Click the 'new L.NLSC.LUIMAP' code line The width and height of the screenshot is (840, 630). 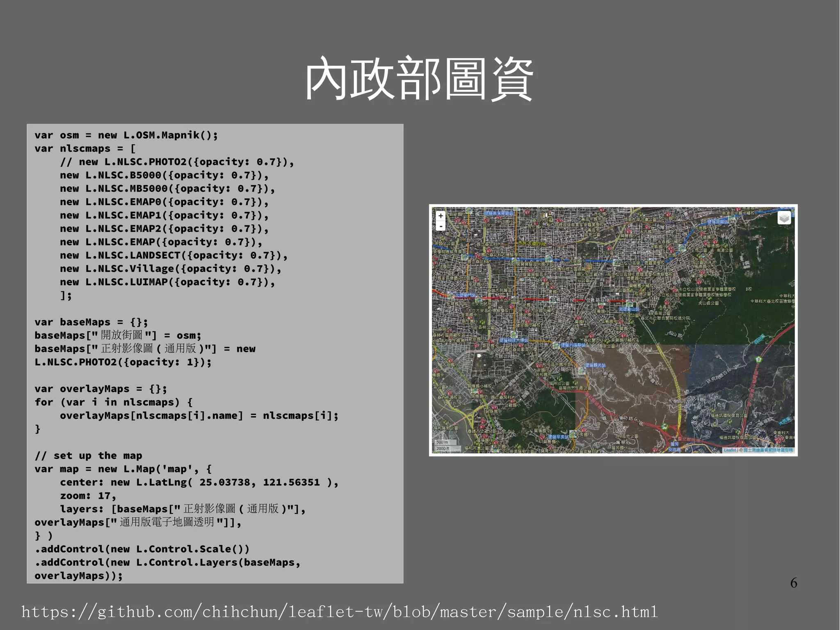tap(168, 282)
